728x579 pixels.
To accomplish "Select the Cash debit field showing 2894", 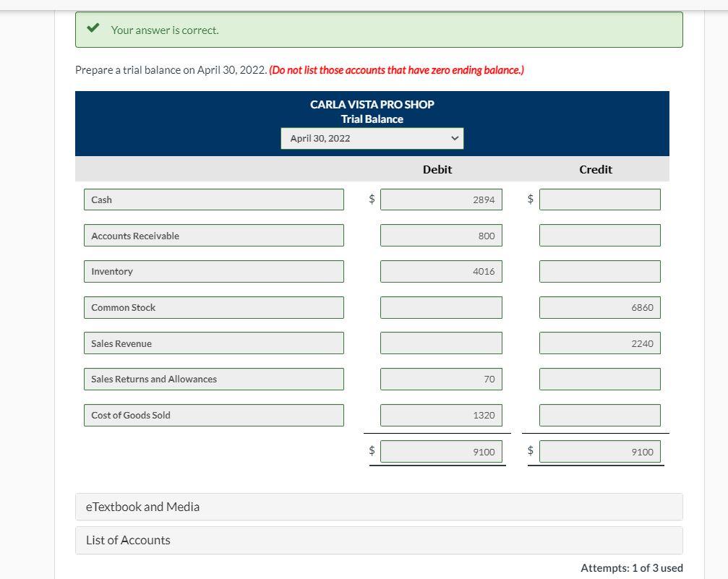I will (x=441, y=200).
